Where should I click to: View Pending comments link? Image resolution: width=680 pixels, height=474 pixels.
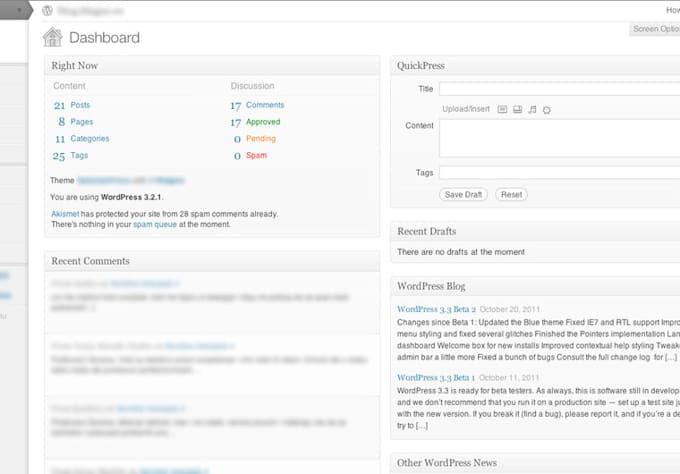[x=261, y=138]
